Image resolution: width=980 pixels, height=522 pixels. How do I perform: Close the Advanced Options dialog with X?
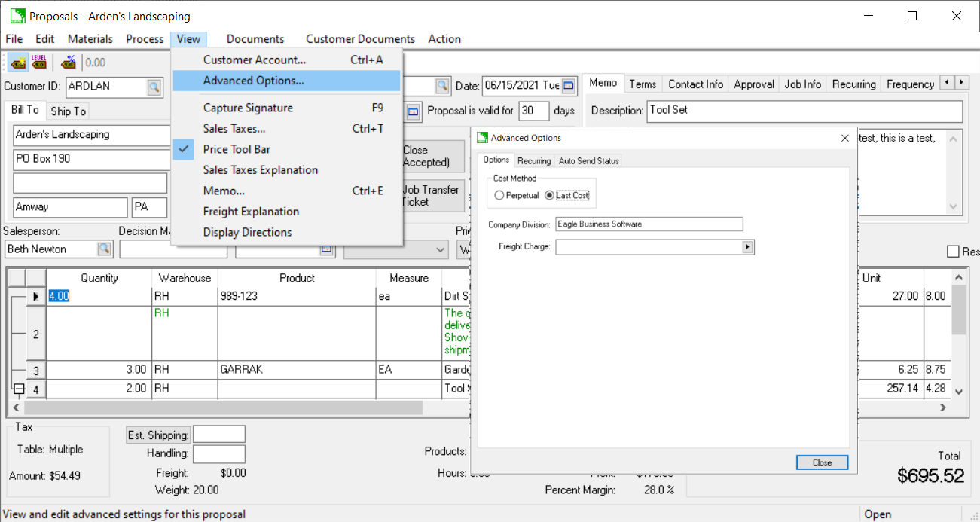point(844,138)
